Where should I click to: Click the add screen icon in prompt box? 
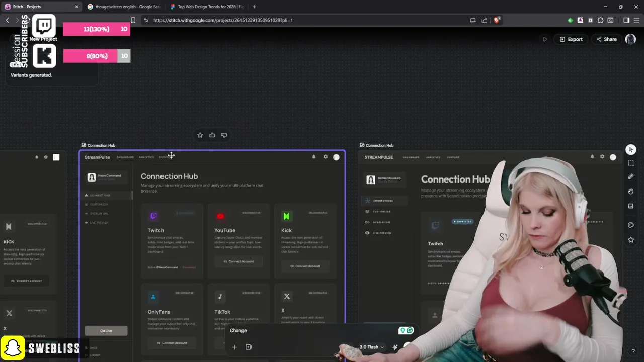[249, 347]
